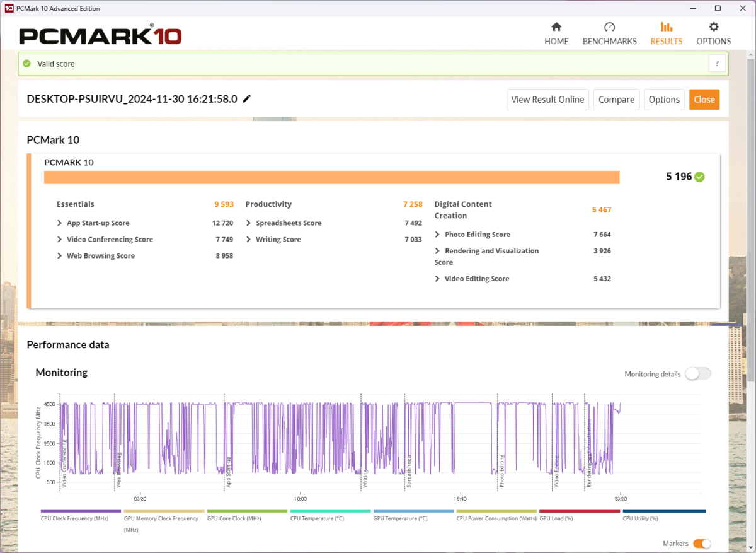
Task: Click the CPU Clock Frequency legend swatch
Action: [x=81, y=511]
